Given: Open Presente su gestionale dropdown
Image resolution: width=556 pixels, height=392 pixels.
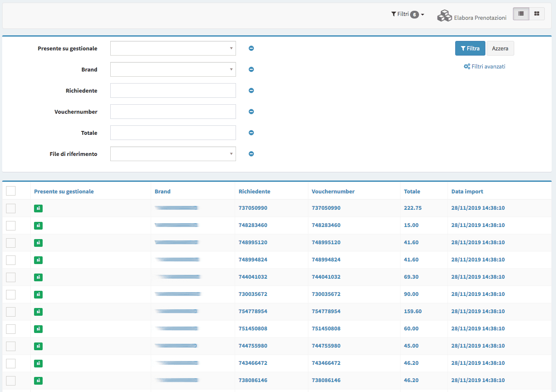Looking at the screenshot, I should [173, 48].
